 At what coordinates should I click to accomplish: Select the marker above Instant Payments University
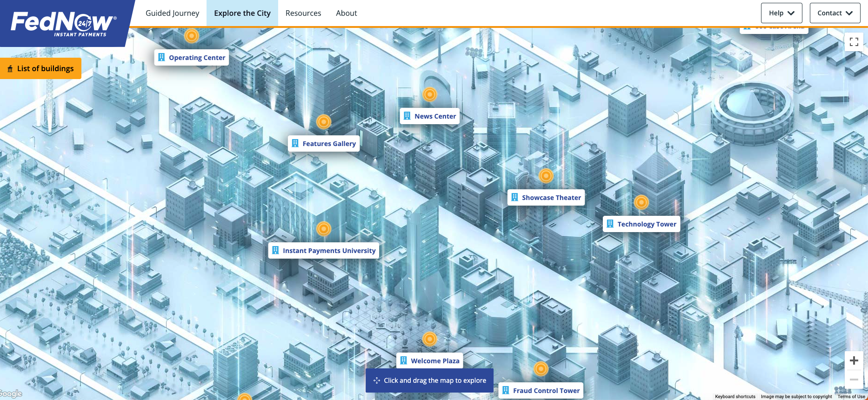pos(323,229)
